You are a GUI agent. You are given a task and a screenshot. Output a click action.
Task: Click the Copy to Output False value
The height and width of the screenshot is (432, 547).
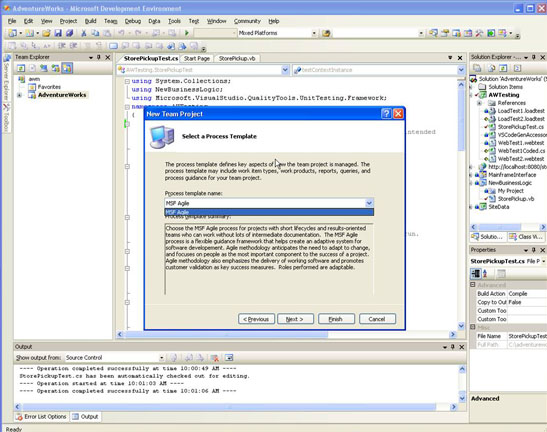(527, 302)
